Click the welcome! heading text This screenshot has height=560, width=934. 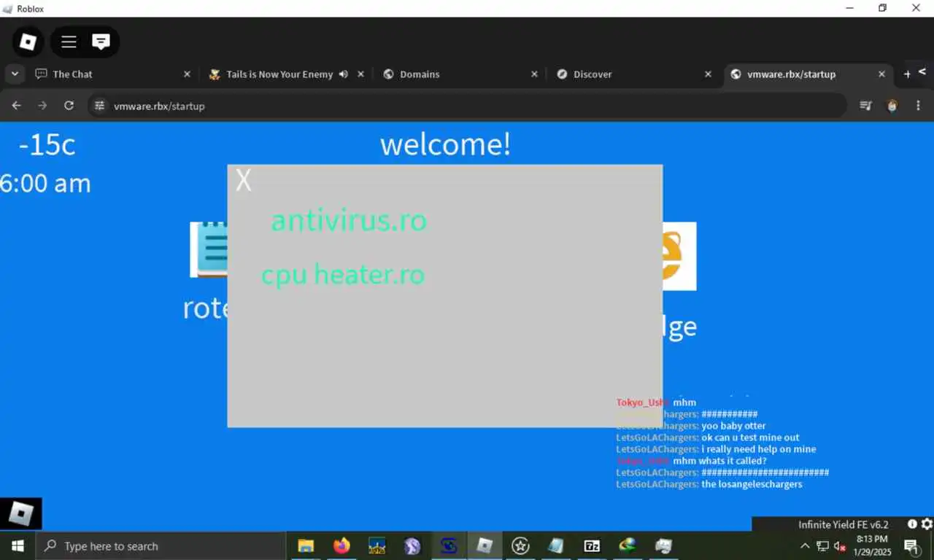[445, 144]
